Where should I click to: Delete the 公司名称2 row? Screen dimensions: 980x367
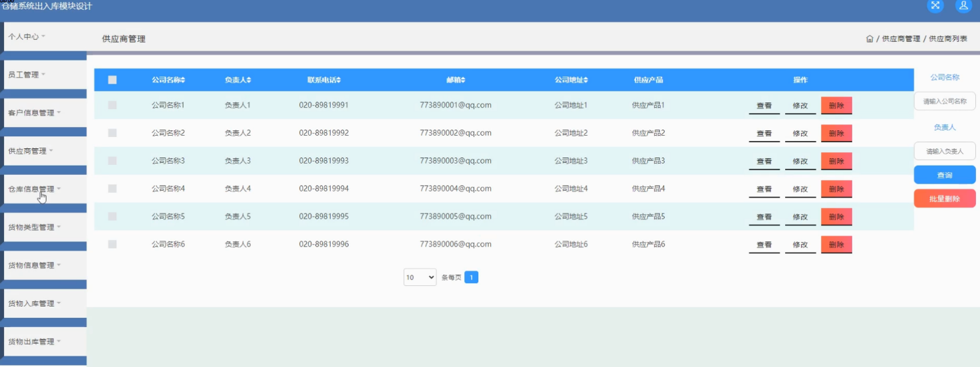point(836,134)
